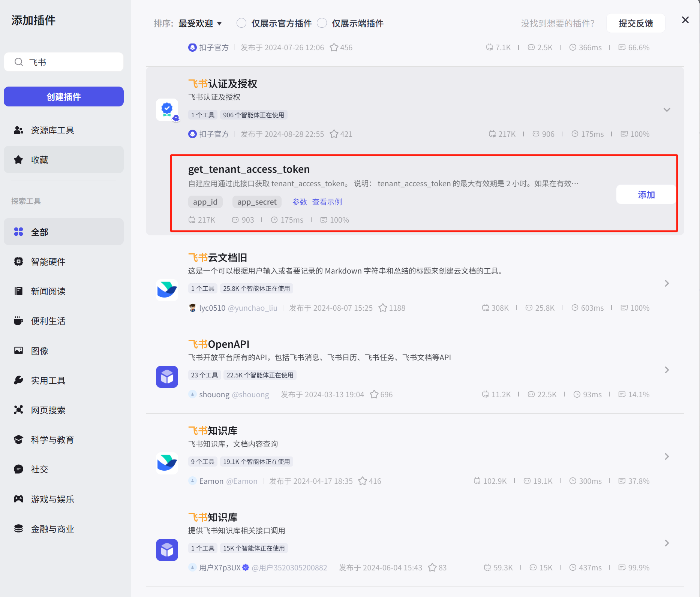Select the 全部 category

[64, 232]
